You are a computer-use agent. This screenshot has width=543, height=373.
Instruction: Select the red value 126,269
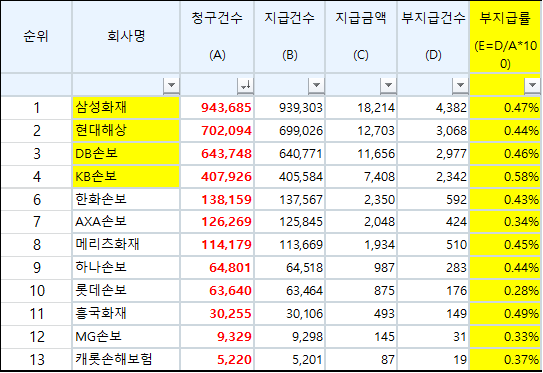pos(226,222)
